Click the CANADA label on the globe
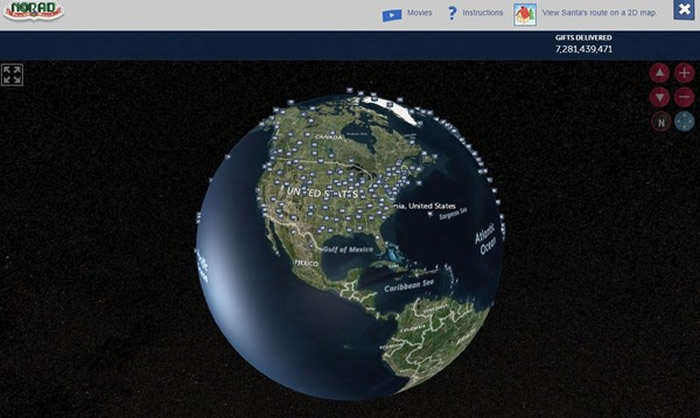Viewport: 700px width, 418px height. 329,137
